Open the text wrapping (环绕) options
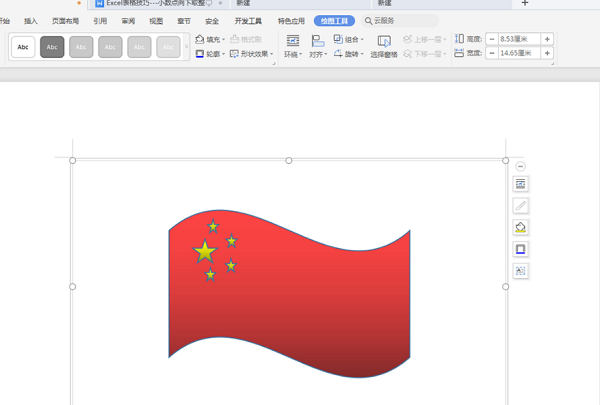The image size is (600, 405). point(292,46)
